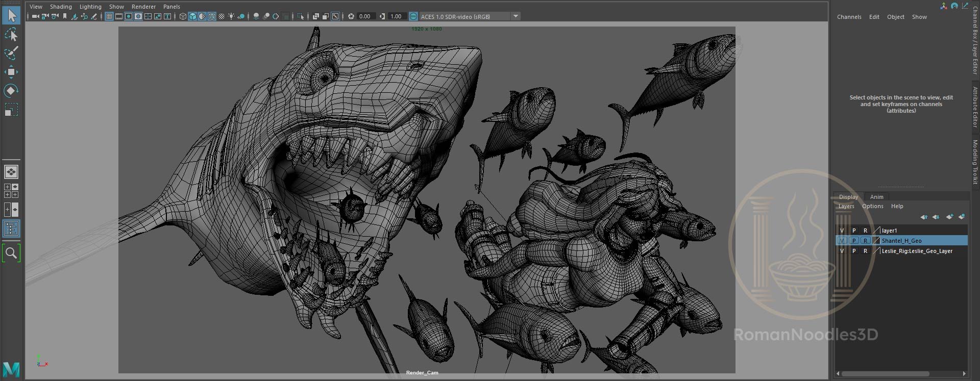Click the Shantel_H_Geo layer color swatch

(x=876, y=241)
